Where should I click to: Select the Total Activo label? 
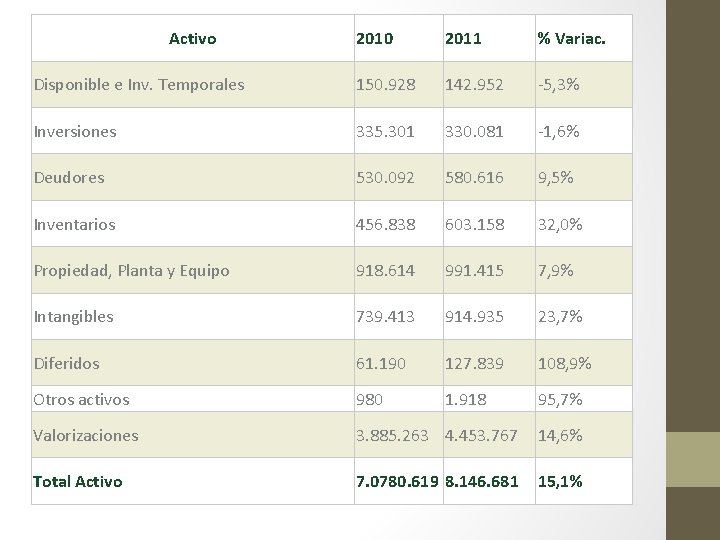pyautogui.click(x=78, y=482)
